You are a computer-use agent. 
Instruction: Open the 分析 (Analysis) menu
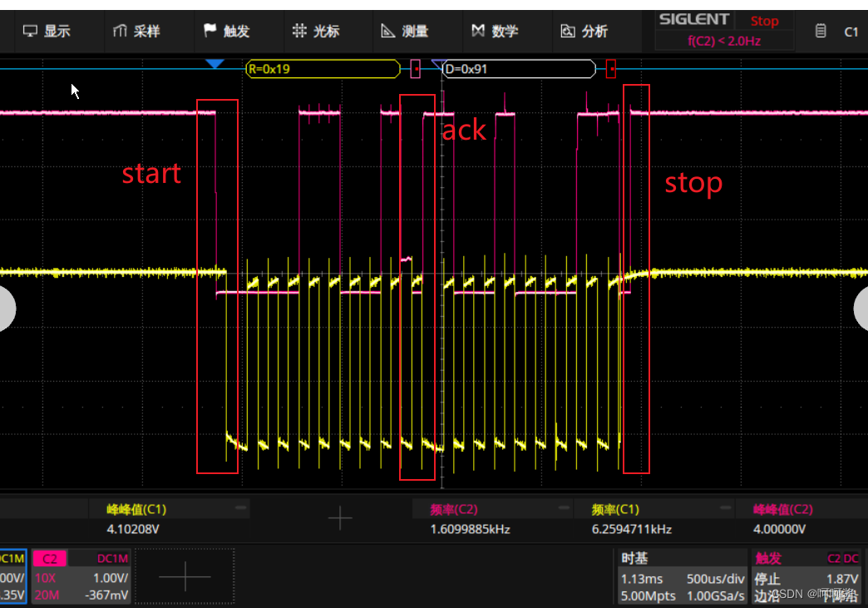tap(584, 31)
